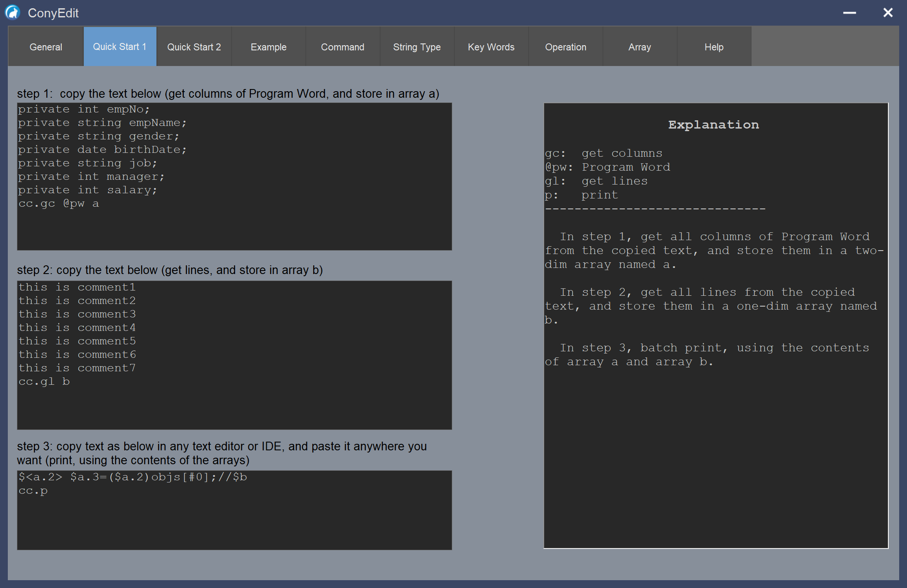Switch to the General tab

[46, 47]
